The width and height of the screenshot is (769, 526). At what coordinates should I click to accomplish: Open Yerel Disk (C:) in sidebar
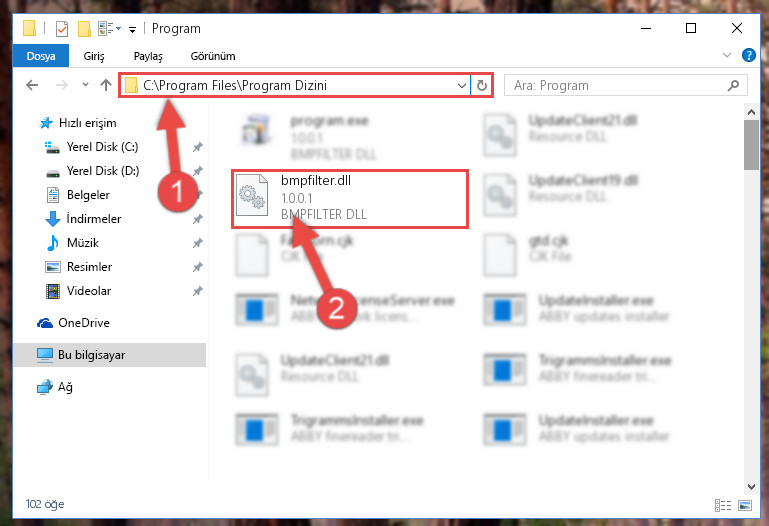[103, 147]
